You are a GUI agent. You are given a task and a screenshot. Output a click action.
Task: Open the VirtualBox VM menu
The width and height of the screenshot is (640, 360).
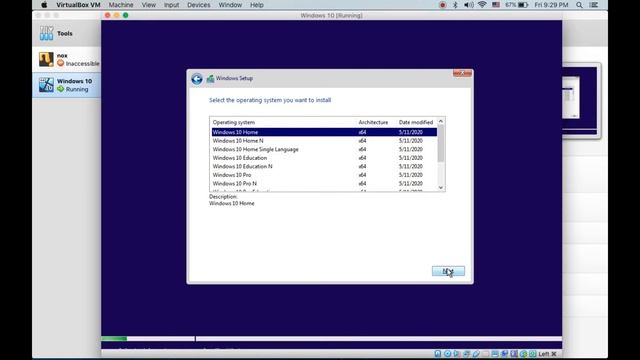(x=78, y=5)
